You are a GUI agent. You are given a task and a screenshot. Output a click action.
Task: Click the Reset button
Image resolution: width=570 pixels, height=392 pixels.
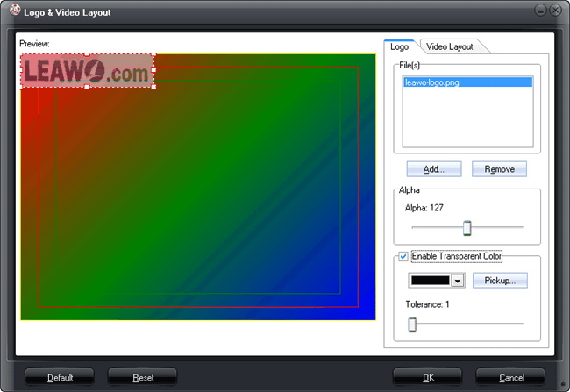[142, 377]
